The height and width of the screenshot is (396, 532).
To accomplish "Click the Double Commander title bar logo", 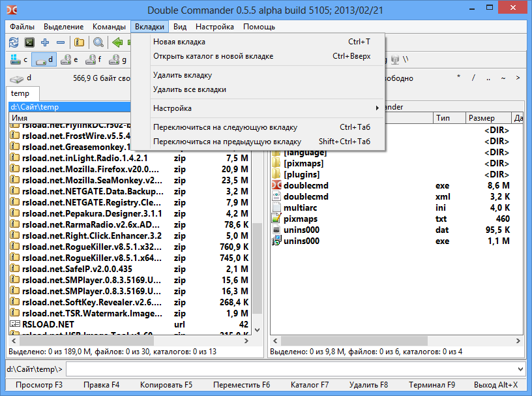I will [x=12, y=10].
